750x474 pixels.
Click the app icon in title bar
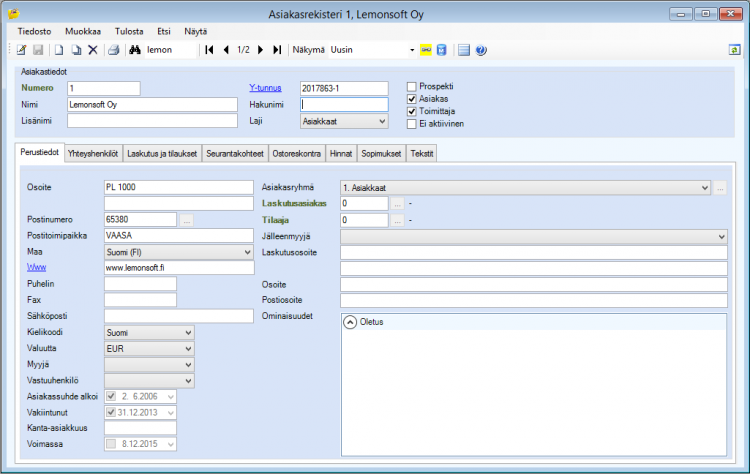[13, 14]
